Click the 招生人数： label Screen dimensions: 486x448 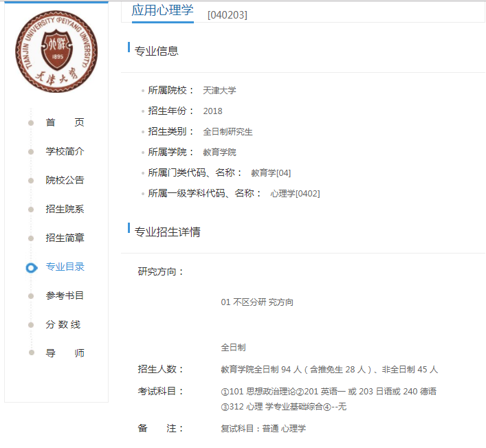coord(161,369)
